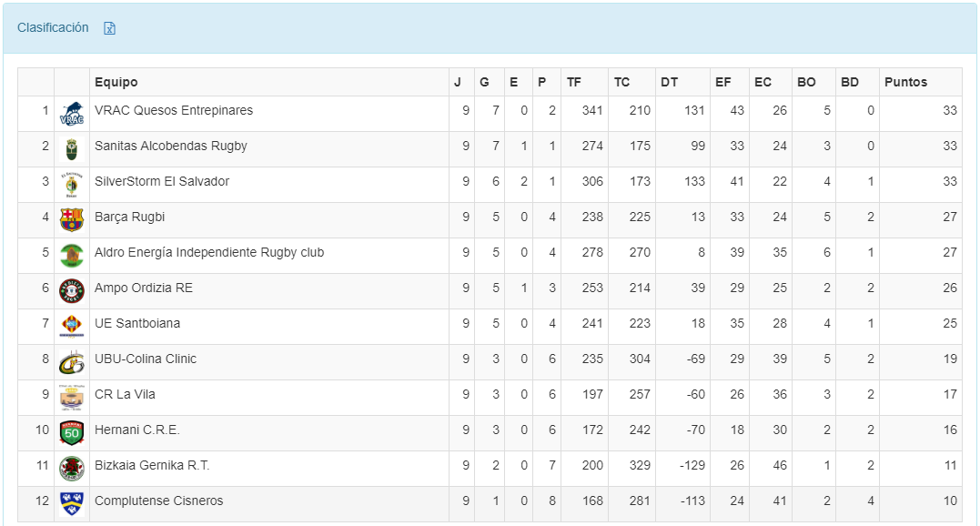The image size is (980, 526).
Task: Click the VRAC Quesos Entrepinares team logo
Action: (x=71, y=114)
